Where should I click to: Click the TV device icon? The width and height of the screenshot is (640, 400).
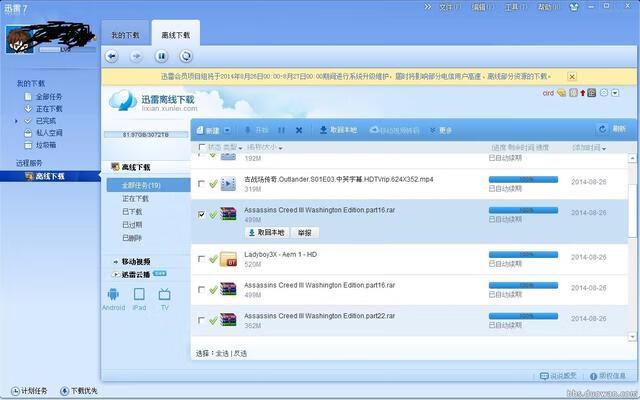(164, 294)
